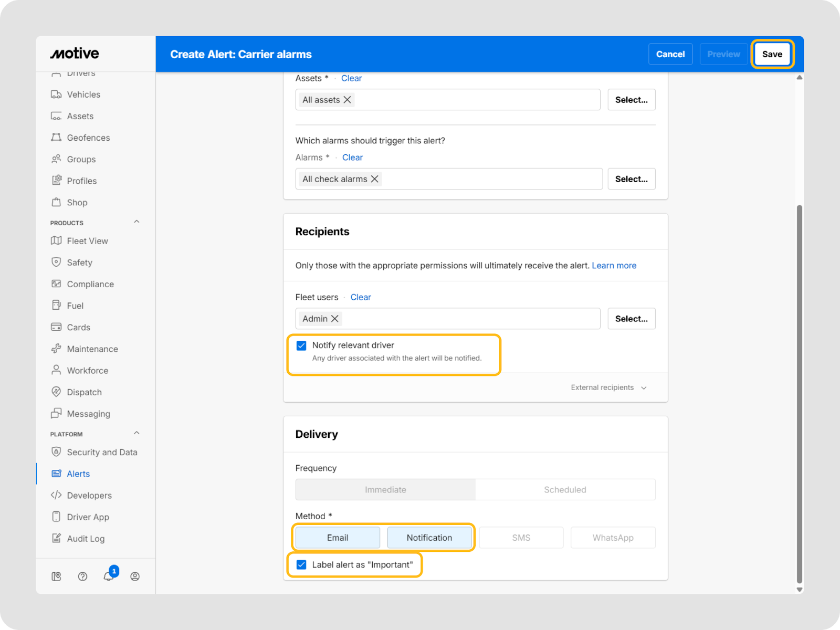Viewport: 840px width, 630px height.
Task: Uncheck the Notify relevant driver checkbox
Action: point(301,345)
